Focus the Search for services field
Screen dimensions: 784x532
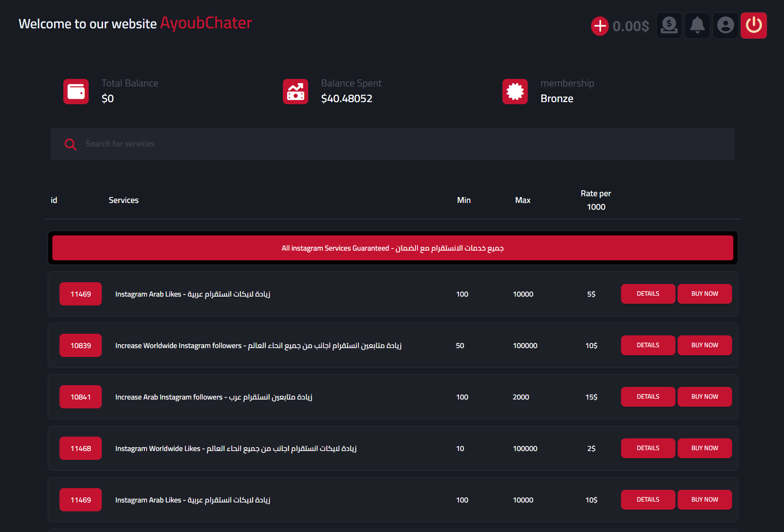(x=393, y=144)
